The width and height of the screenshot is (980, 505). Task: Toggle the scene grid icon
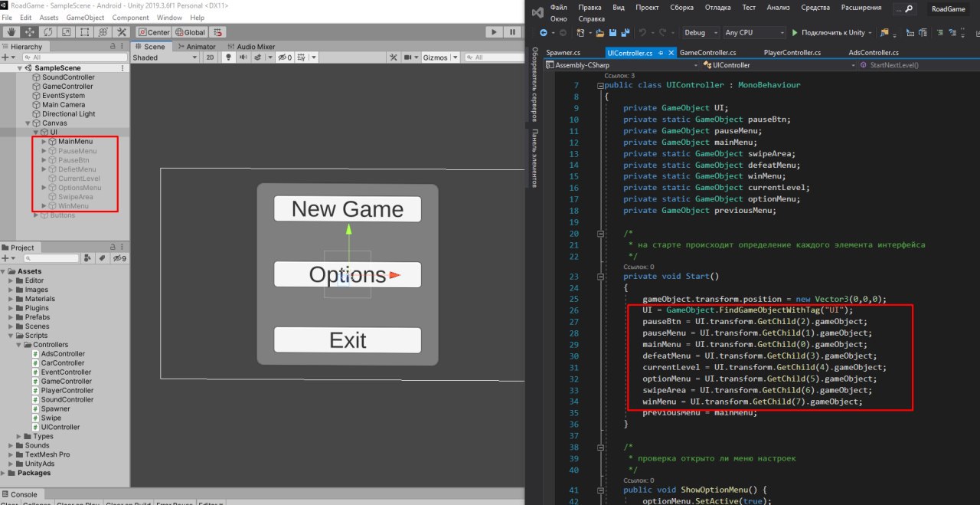(302, 57)
